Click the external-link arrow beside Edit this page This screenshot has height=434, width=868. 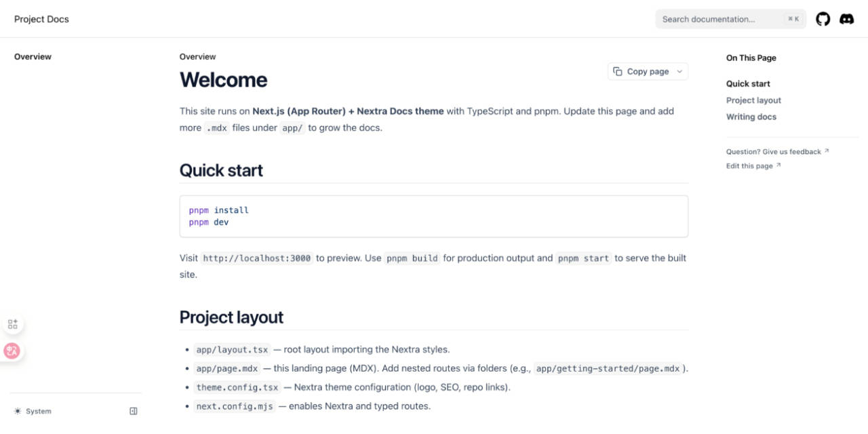[x=777, y=165]
